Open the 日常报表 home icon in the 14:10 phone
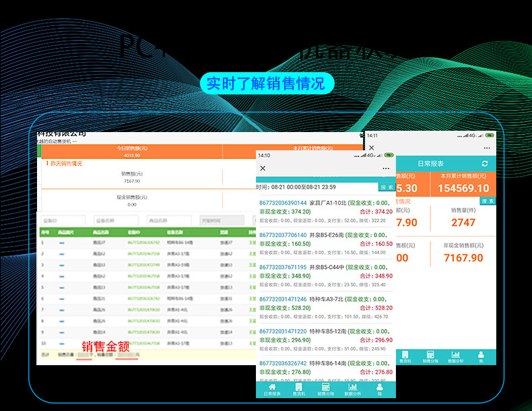Image resolution: width=532 pixels, height=411 pixels. click(x=272, y=389)
